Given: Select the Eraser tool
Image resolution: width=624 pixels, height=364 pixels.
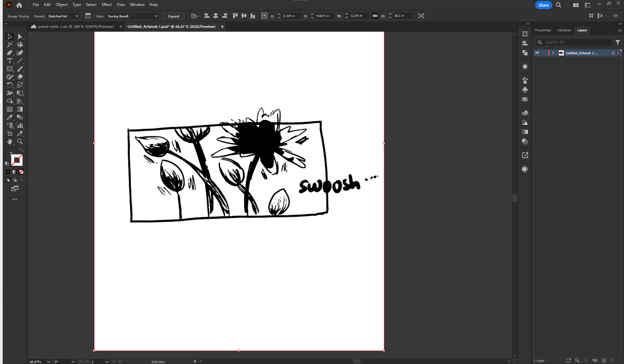Looking at the screenshot, I should pyautogui.click(x=20, y=77).
